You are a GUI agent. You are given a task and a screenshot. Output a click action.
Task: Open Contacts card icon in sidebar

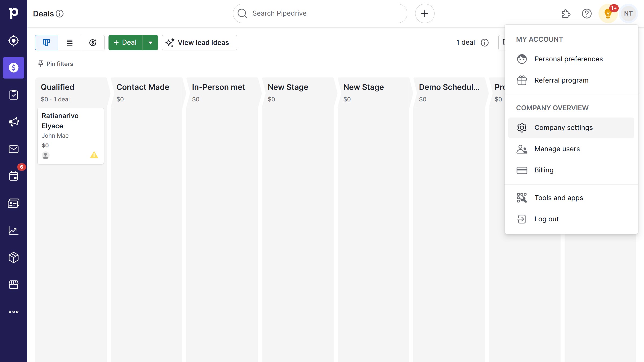point(13,203)
